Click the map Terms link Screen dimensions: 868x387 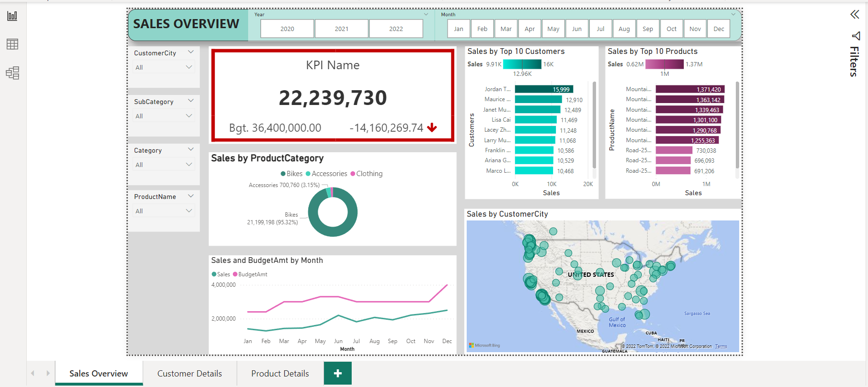(721, 346)
